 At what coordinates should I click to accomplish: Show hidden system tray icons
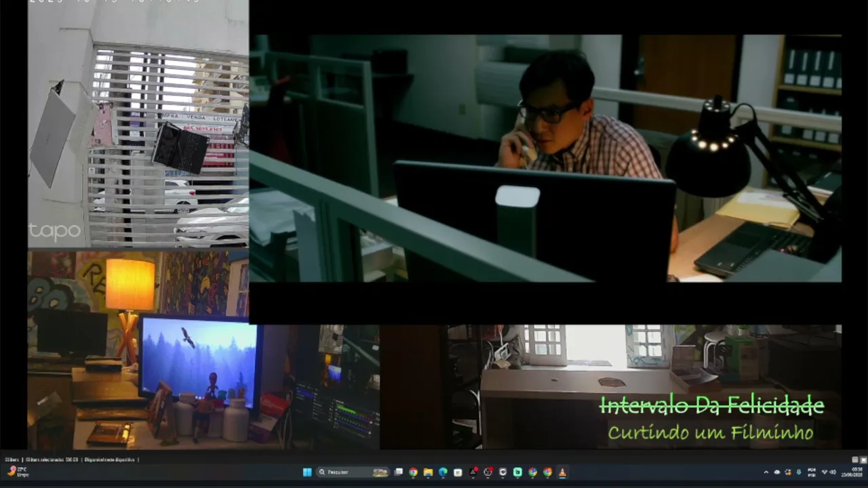tap(766, 472)
